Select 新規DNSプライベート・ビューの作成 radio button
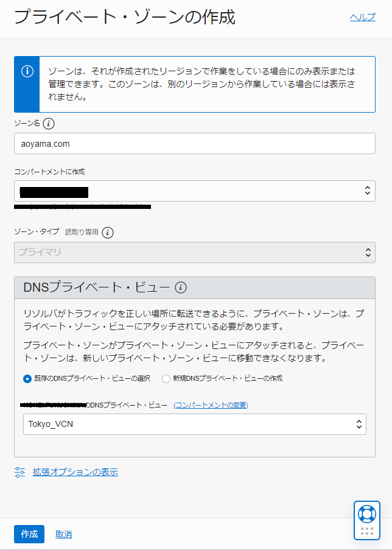 [166, 379]
